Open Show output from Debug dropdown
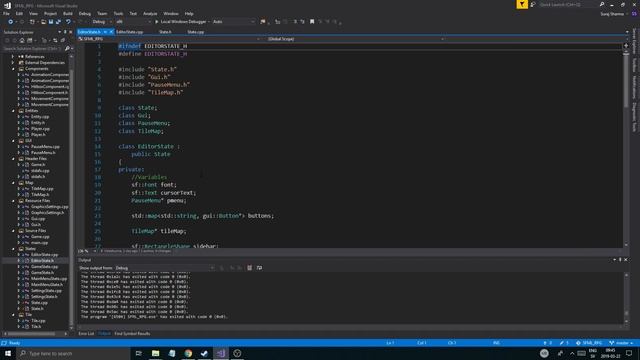 (164, 268)
